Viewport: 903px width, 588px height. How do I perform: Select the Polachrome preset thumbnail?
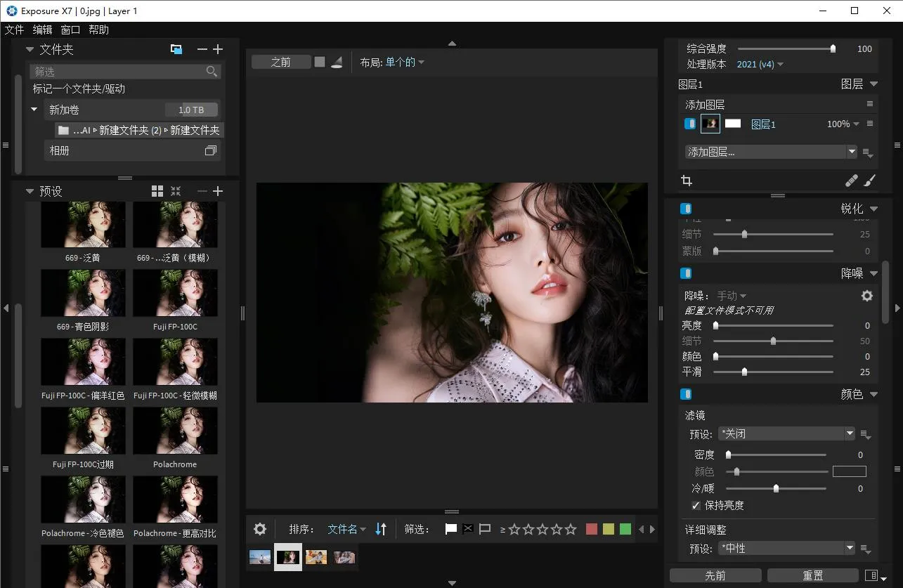(x=175, y=431)
